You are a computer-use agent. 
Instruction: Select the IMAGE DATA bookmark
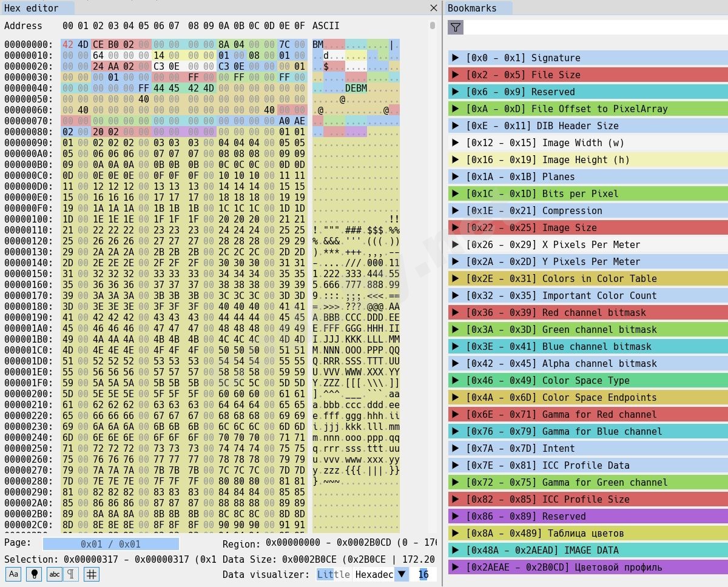(x=588, y=550)
